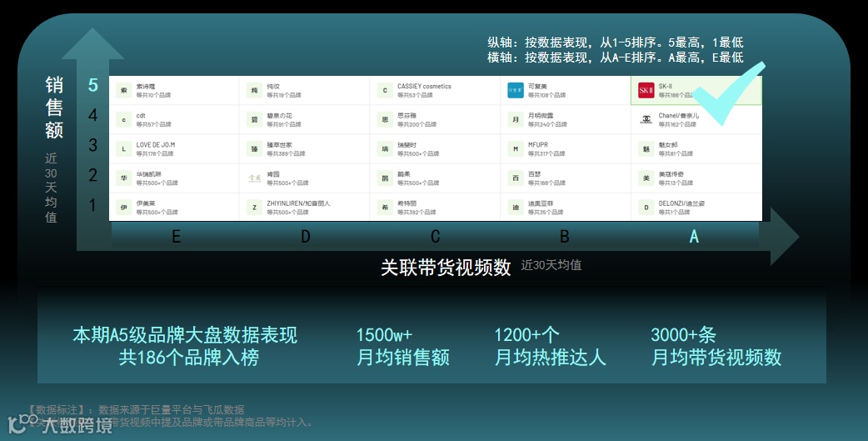Click the 等共389个品牌 count under 臻萃世家

[x=286, y=154]
